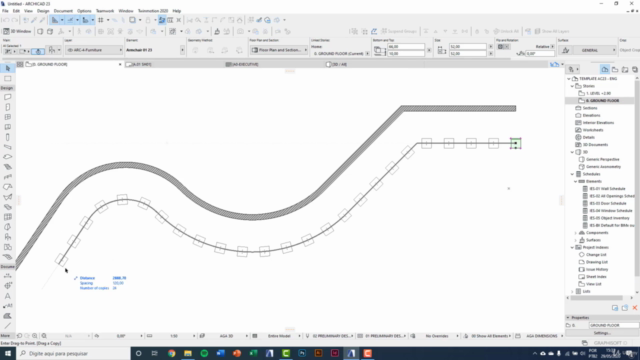Expand the Components tree node
Image resolution: width=640 pixels, height=360 pixels.
576,233
